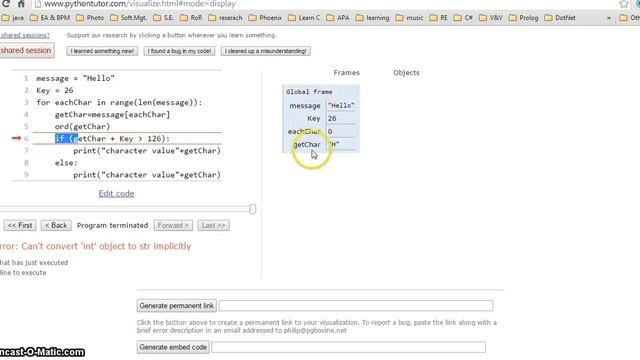
Task: Open the Soft.Mgt. bookmark folder
Action: point(129,18)
